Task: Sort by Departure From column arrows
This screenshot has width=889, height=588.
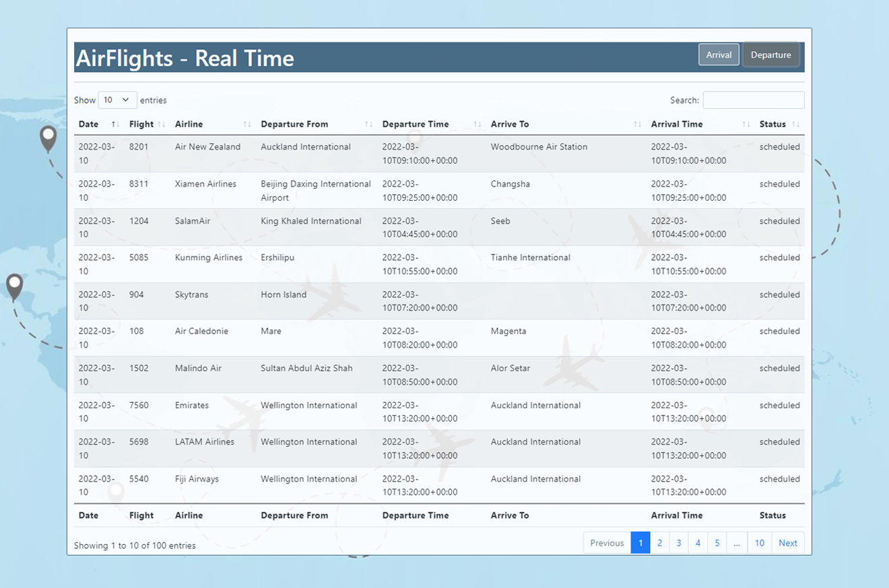Action: 368,125
